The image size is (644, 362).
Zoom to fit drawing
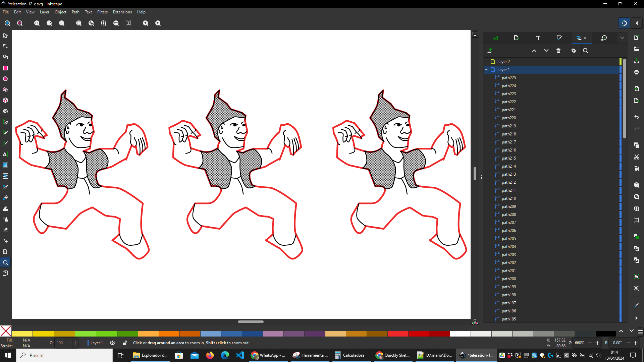click(x=91, y=23)
